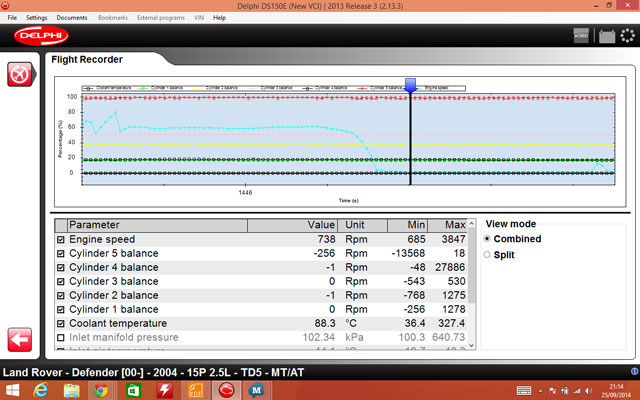Open the Windows Start button

pos(12,391)
